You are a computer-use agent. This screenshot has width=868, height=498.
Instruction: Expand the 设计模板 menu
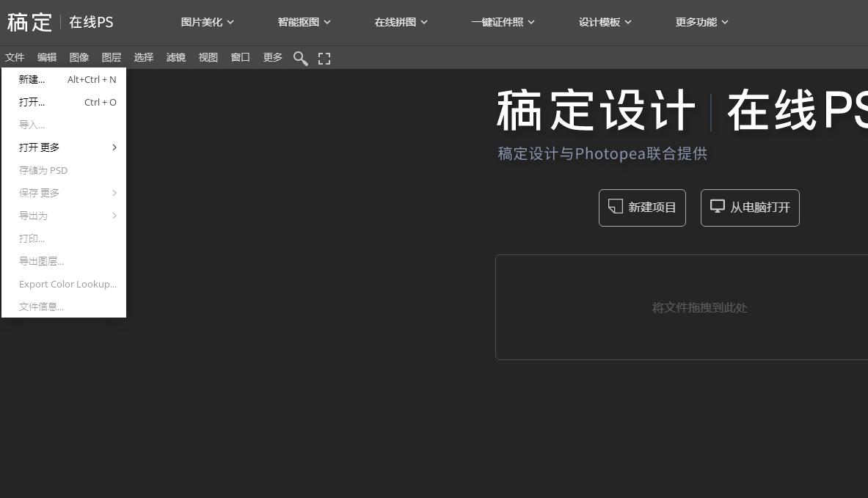[605, 22]
